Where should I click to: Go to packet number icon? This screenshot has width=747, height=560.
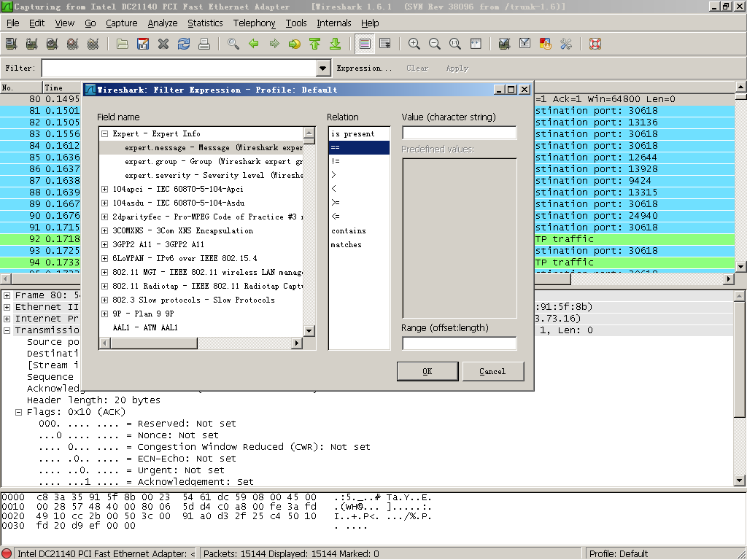pos(295,44)
